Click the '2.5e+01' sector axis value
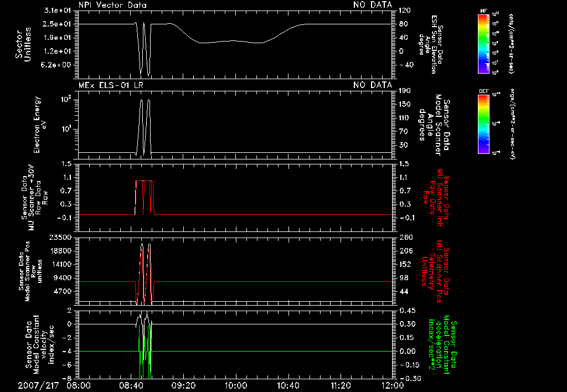Screen dimensions: 567x392 coord(58,24)
